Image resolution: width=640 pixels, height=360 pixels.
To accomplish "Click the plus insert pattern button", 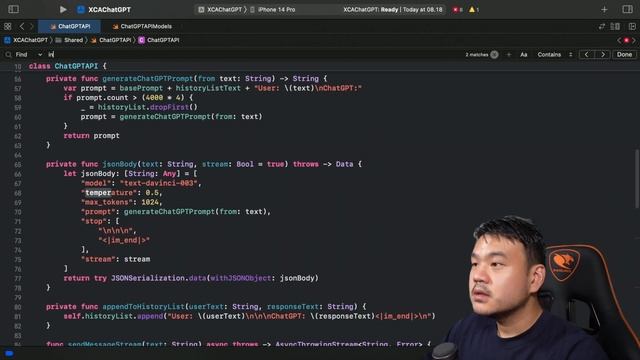I will [509, 55].
